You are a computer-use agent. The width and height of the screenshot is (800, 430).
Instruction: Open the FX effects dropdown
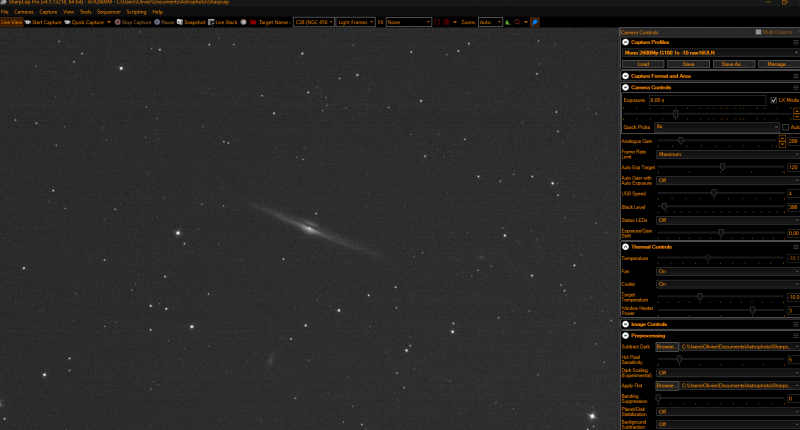pos(408,22)
